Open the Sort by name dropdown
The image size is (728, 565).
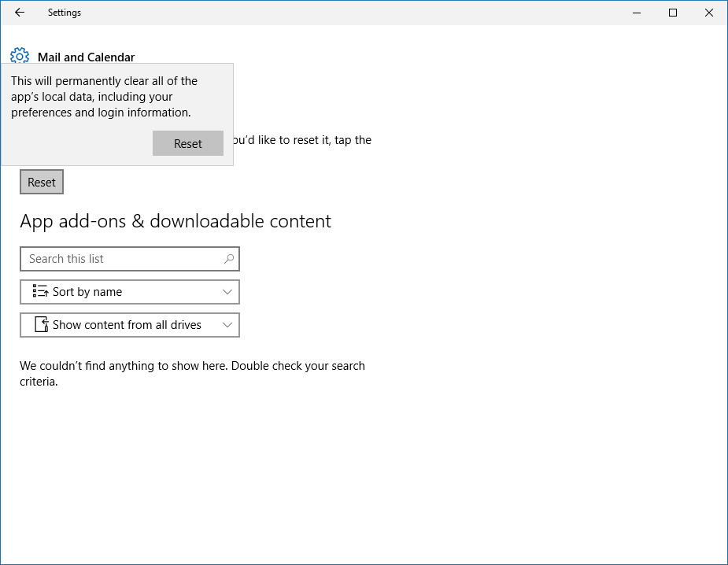[x=130, y=291]
